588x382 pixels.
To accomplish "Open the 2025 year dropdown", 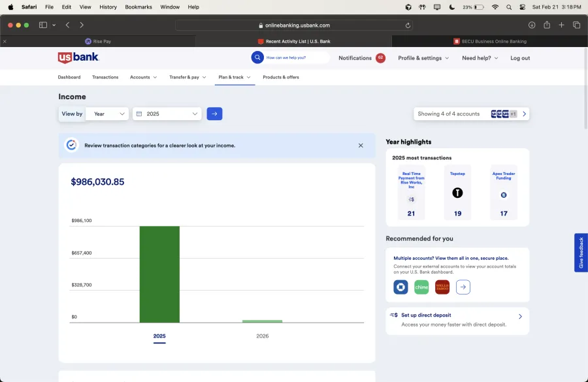I will click(167, 114).
